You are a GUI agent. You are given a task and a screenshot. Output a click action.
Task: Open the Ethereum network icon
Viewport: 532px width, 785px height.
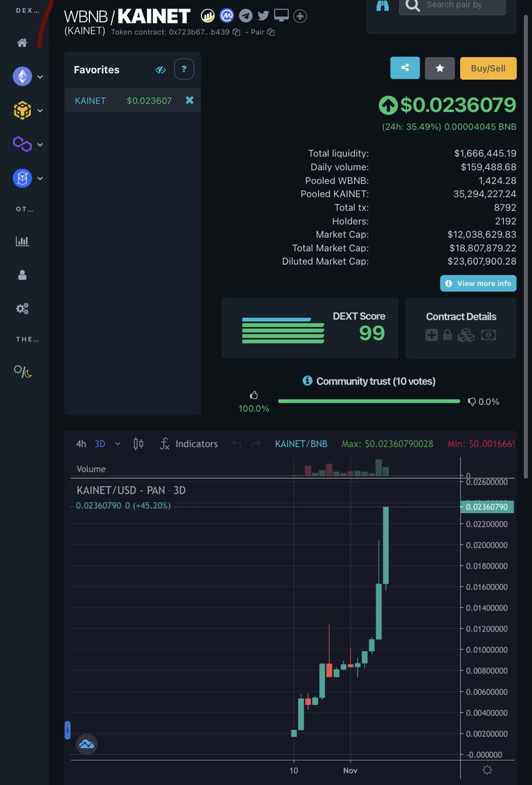tap(22, 77)
